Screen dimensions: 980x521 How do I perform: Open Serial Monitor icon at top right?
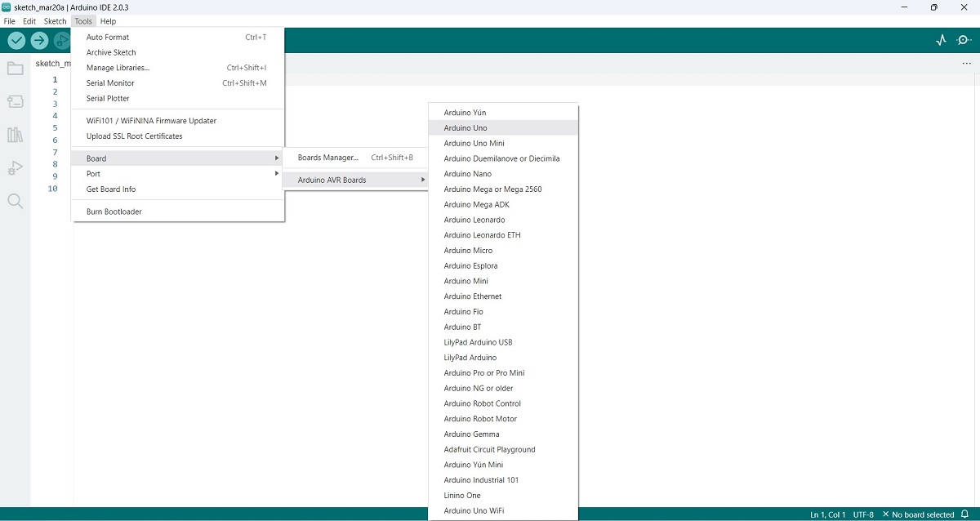[964, 40]
